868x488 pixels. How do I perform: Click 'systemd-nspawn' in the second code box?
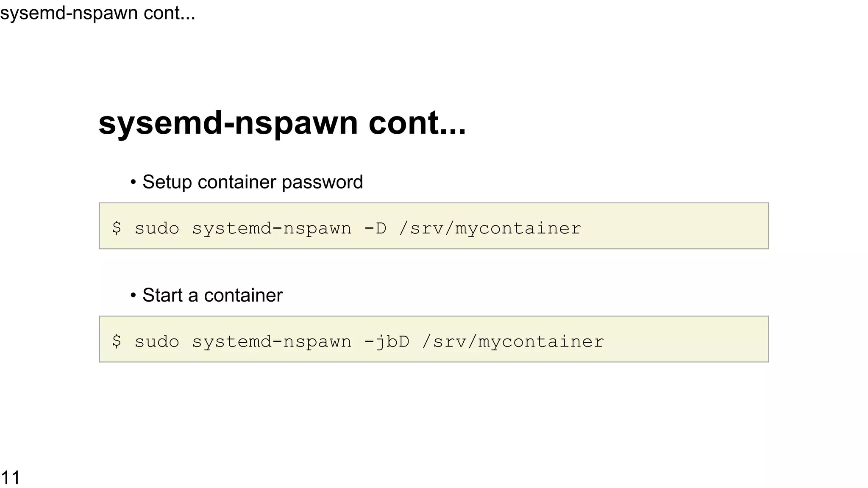point(272,341)
